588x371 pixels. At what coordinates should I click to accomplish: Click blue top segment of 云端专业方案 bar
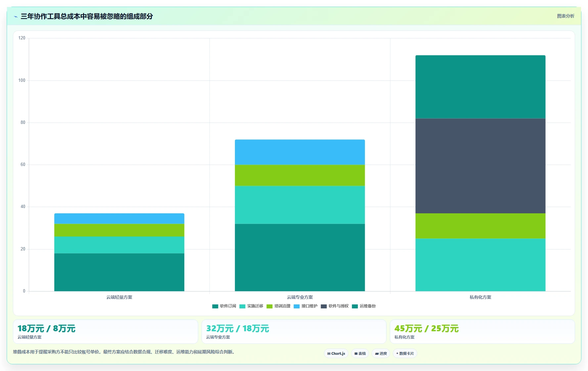[x=300, y=152]
